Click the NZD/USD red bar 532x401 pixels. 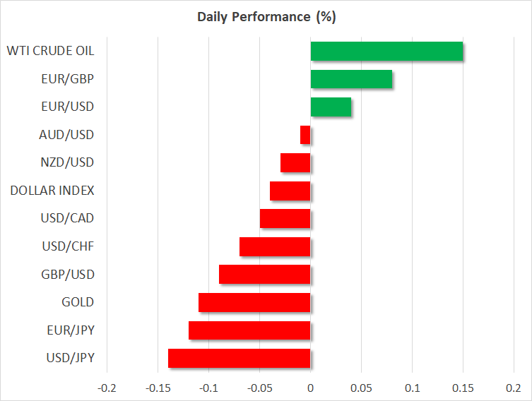click(295, 163)
